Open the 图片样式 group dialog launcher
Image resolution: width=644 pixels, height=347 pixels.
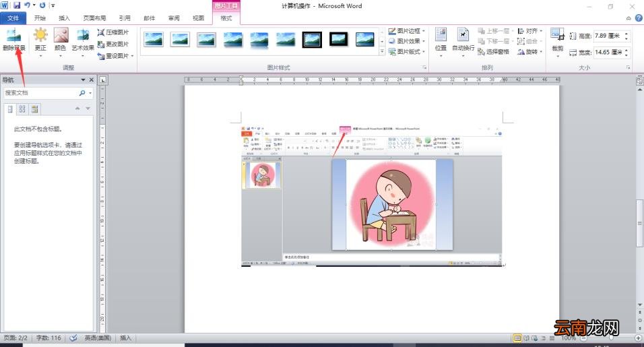coord(424,67)
